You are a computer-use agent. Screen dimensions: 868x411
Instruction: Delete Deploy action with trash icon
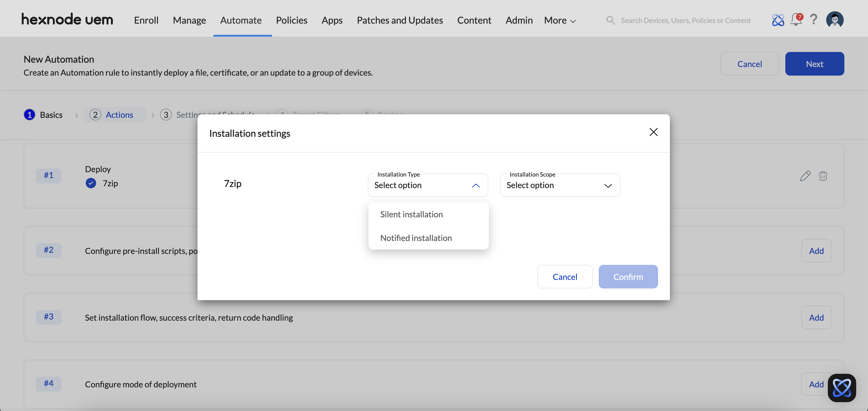[x=823, y=175]
